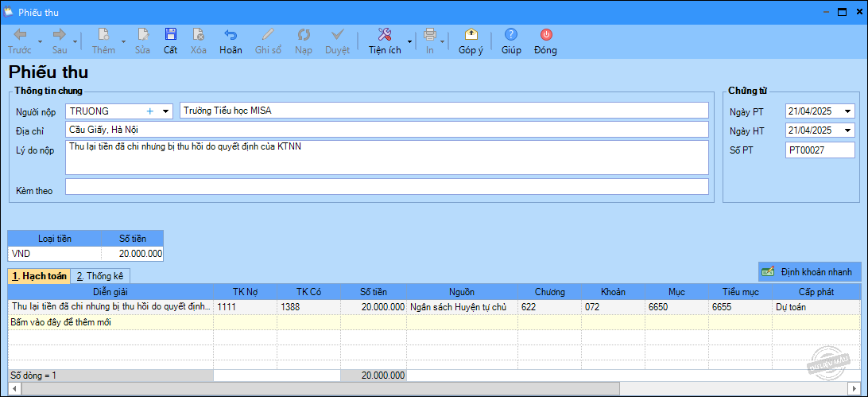Viewport: 868px width, 397px height.
Task: Click the Diễn giải cell of first row
Action: point(110,307)
